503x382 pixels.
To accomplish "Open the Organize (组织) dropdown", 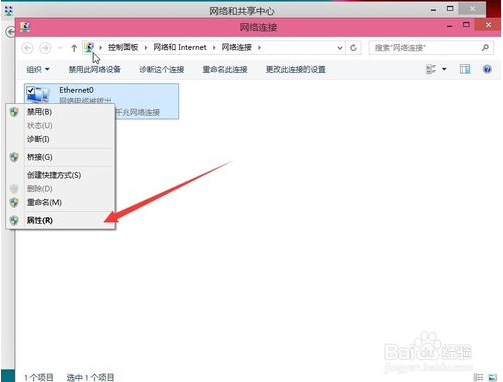I will [37, 69].
